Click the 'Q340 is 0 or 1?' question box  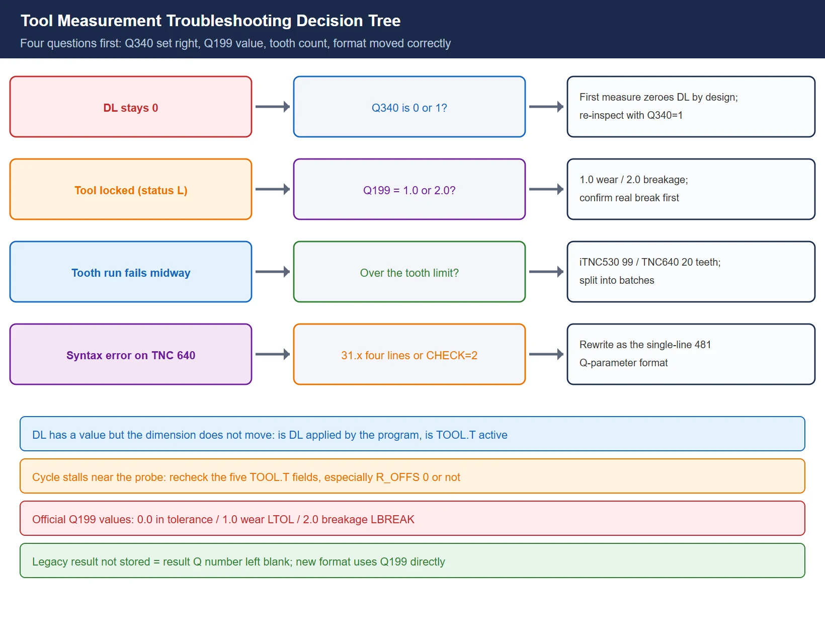tap(409, 107)
